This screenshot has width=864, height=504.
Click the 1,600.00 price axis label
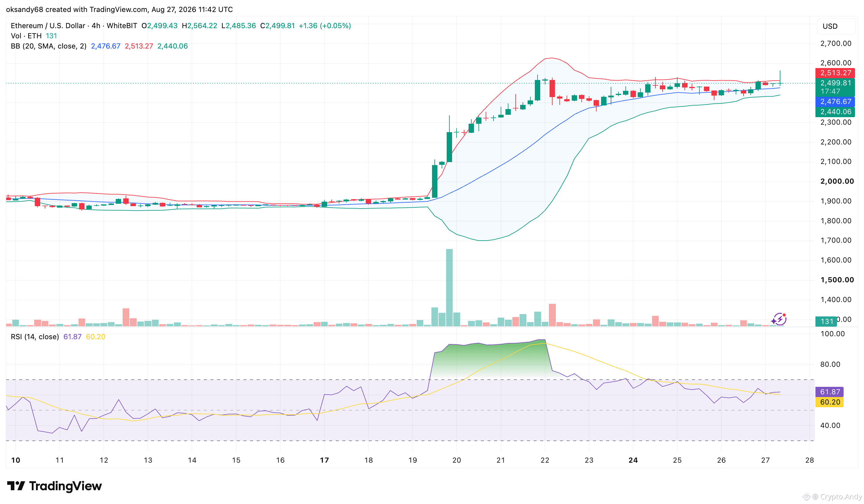tap(836, 260)
